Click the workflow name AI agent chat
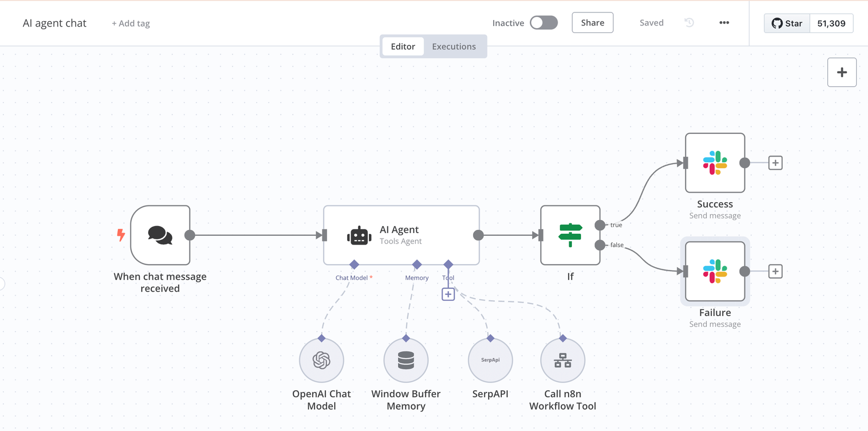The height and width of the screenshot is (431, 868). 55,23
